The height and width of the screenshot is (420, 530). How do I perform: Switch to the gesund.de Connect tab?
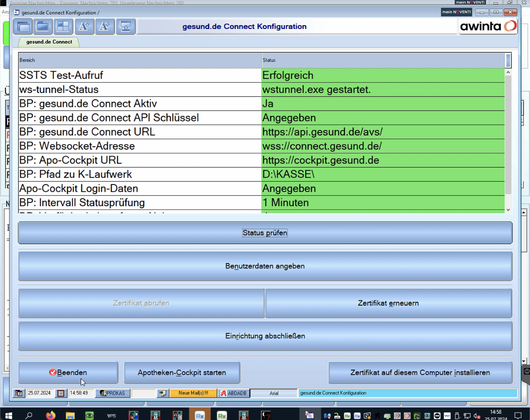pyautogui.click(x=49, y=42)
